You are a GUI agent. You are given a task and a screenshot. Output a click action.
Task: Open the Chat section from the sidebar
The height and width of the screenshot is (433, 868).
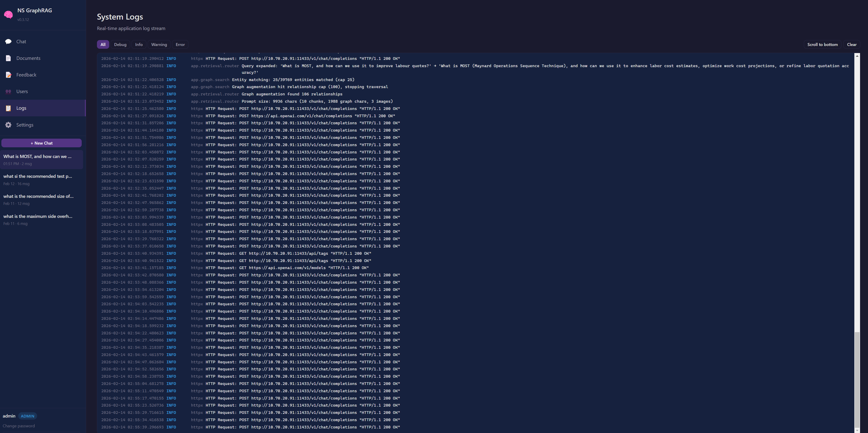[8, 41]
